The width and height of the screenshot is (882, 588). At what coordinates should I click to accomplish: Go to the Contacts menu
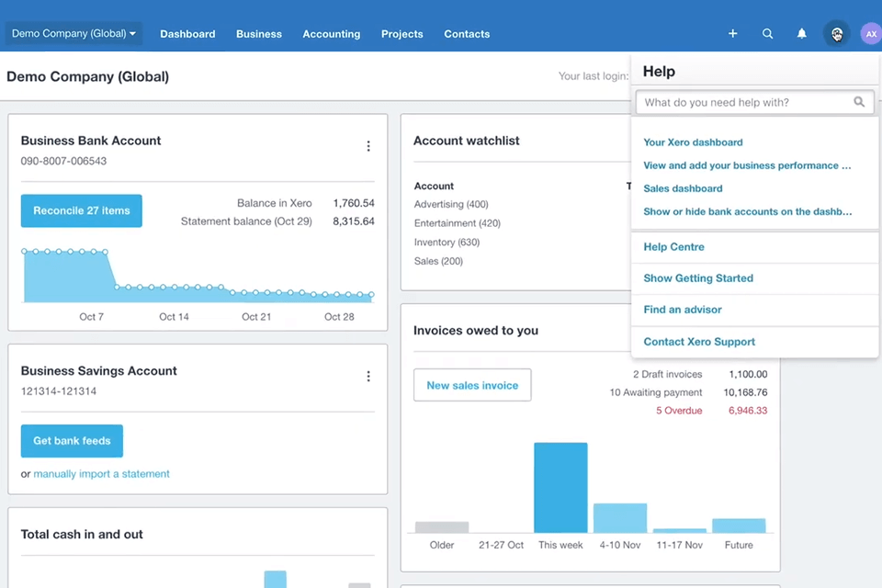click(x=467, y=34)
